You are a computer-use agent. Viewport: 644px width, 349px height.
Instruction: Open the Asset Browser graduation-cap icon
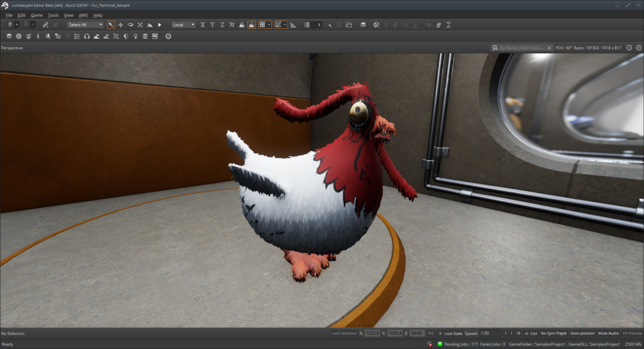tap(9, 36)
